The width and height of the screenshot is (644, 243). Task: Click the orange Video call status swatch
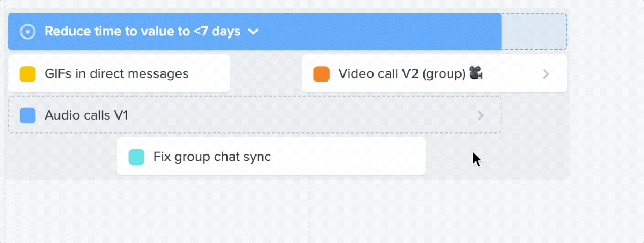coord(321,73)
